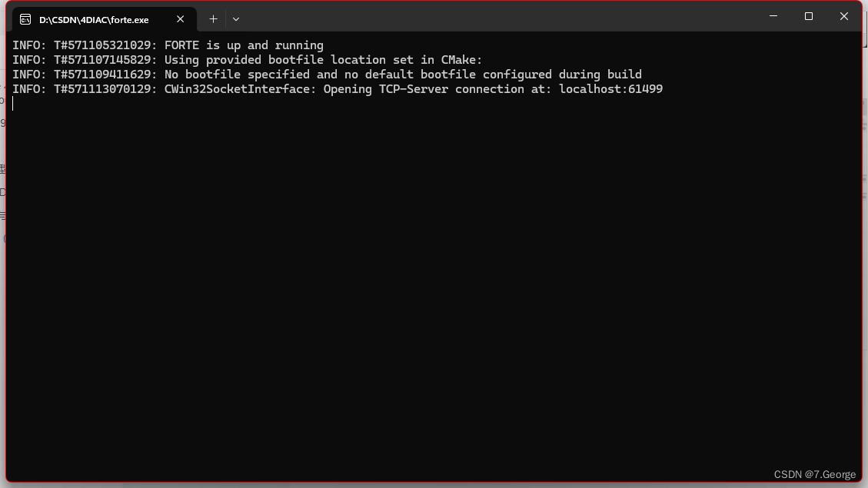Click the forte.exe tab close icon
Screen dimensions: 868x488
point(181,19)
